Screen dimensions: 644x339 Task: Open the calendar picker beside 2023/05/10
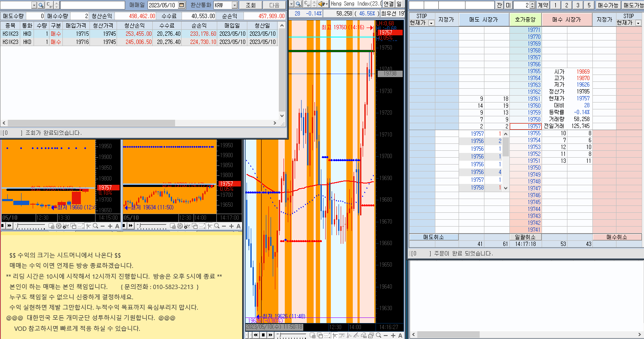[182, 5]
